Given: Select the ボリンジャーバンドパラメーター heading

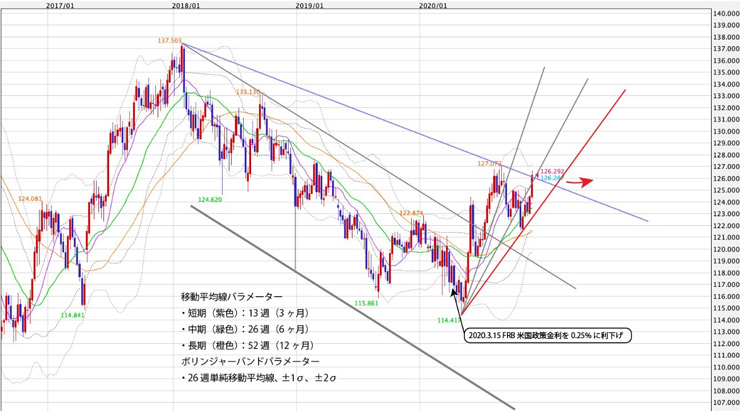Looking at the screenshot, I should 250,361.
